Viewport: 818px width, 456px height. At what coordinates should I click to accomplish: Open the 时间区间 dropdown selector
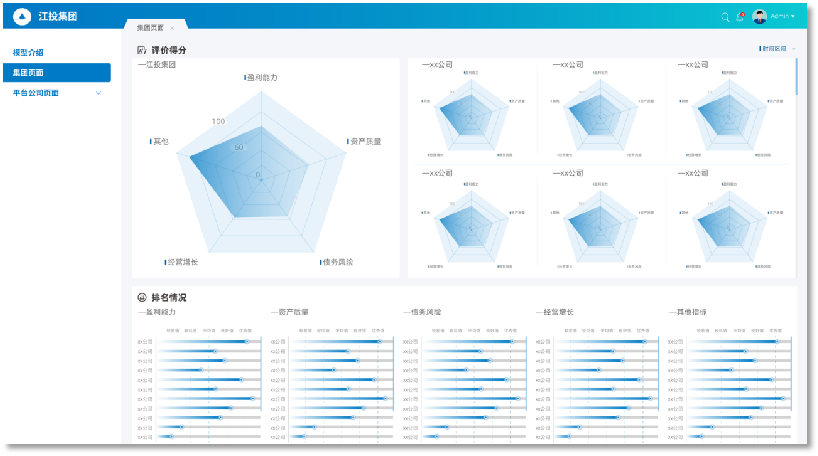[777, 48]
